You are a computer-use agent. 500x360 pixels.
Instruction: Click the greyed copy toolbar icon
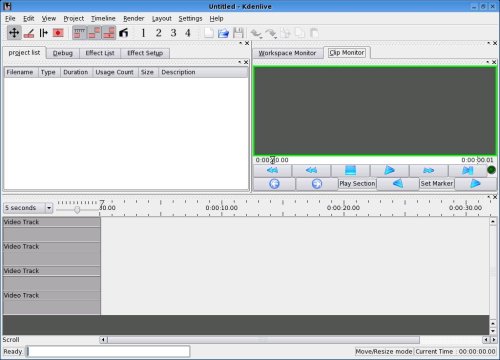300,33
